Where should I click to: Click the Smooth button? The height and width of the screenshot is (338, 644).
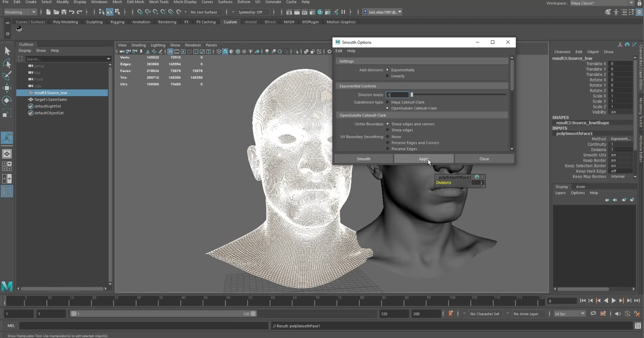tap(364, 159)
